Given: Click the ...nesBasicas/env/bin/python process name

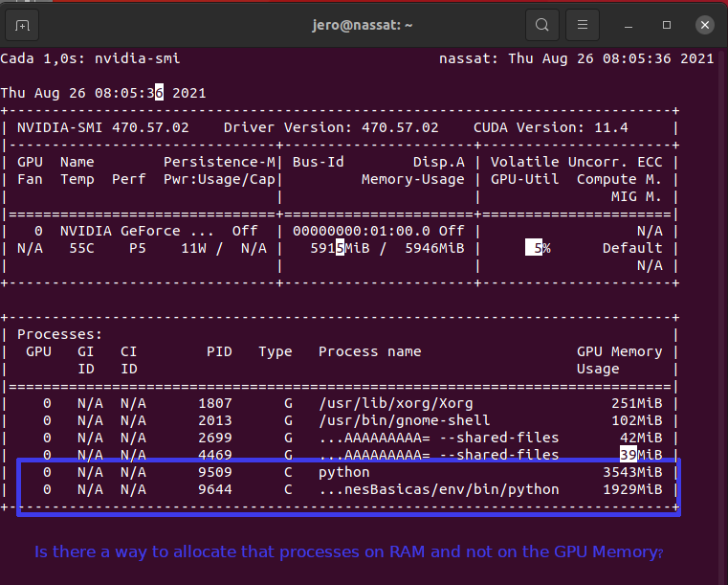Looking at the screenshot, I should tap(438, 489).
